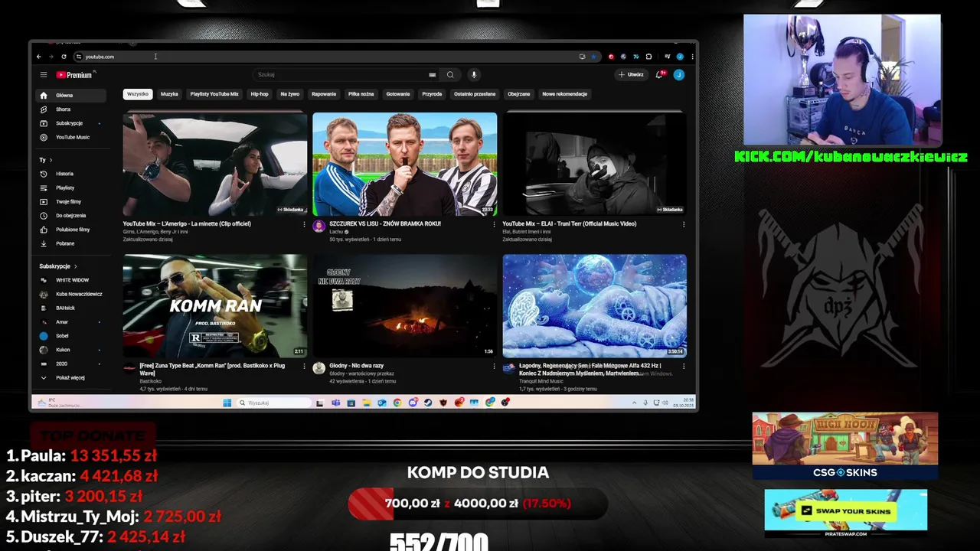Bookmark this page with the star
The image size is (980, 551).
(593, 57)
